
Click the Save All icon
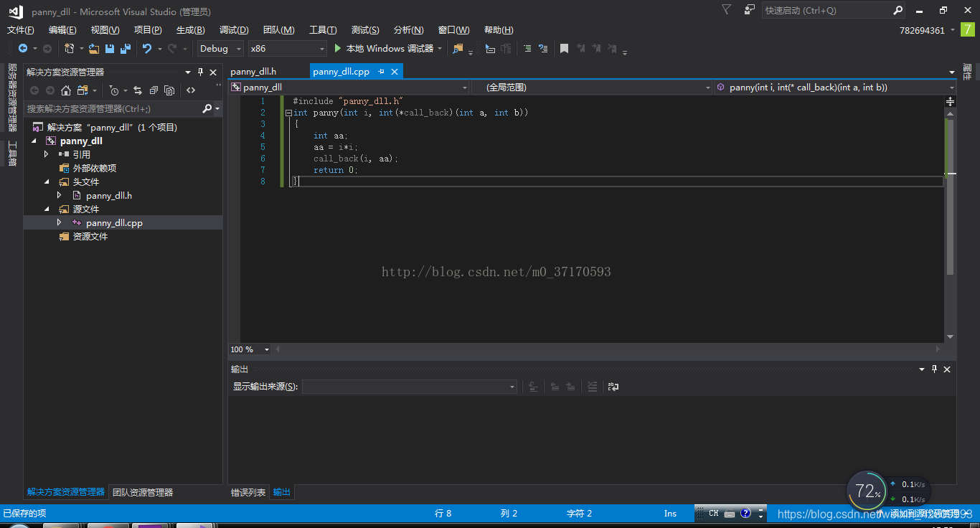126,49
